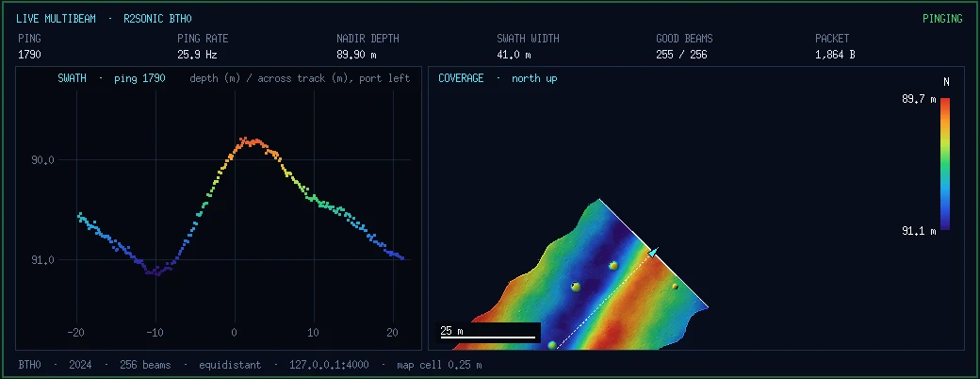Click the 20 across-track axis tick
Screen dimensions: 980x379
[393, 333]
